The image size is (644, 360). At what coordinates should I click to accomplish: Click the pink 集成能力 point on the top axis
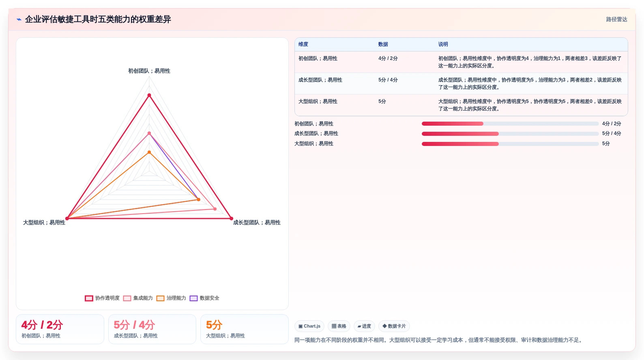click(x=149, y=133)
